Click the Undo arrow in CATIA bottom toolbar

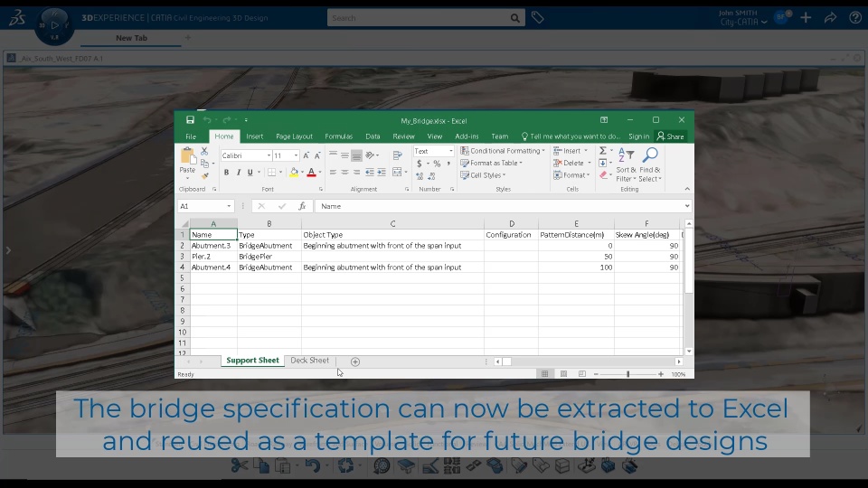312,466
